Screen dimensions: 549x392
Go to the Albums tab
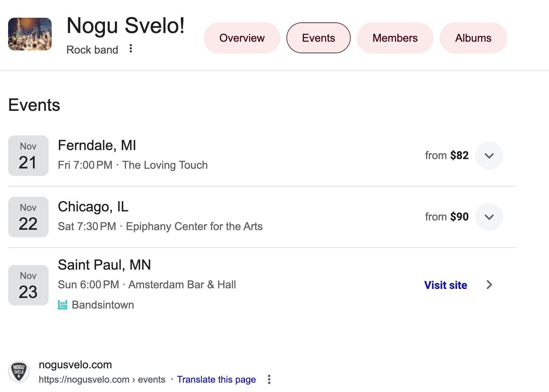pos(473,38)
